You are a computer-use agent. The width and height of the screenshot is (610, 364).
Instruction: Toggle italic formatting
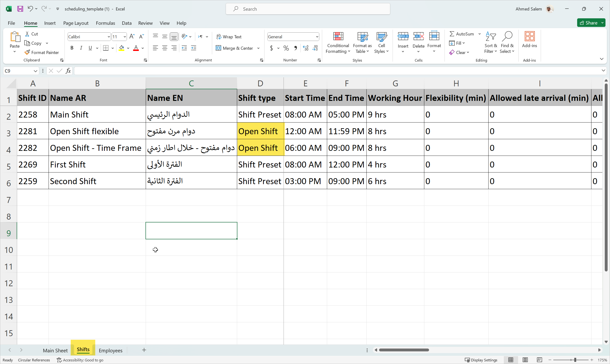(81, 48)
